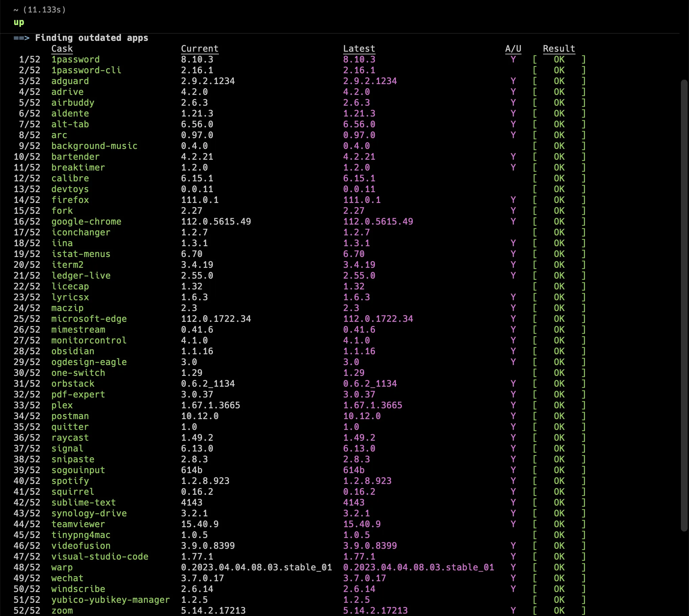Click the A/U column header
Image resolution: width=689 pixels, height=616 pixels.
pos(513,49)
